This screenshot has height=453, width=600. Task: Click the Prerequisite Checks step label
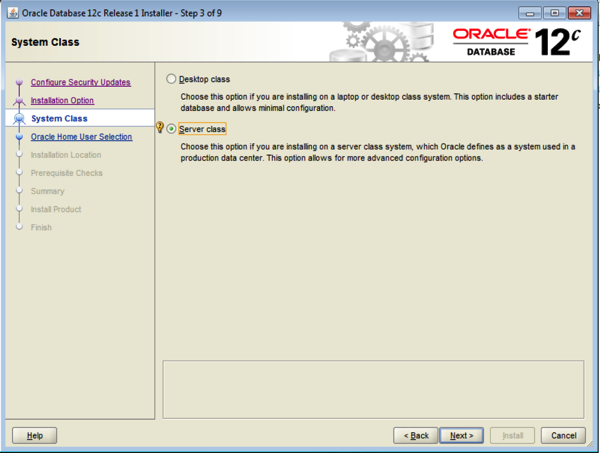pyautogui.click(x=67, y=173)
